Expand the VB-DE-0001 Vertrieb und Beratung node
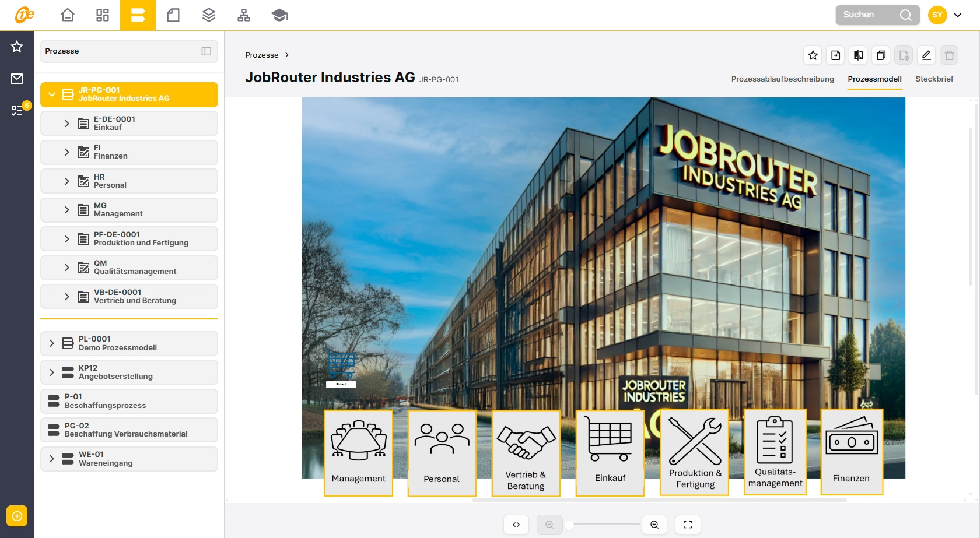980x538 pixels. pos(67,297)
